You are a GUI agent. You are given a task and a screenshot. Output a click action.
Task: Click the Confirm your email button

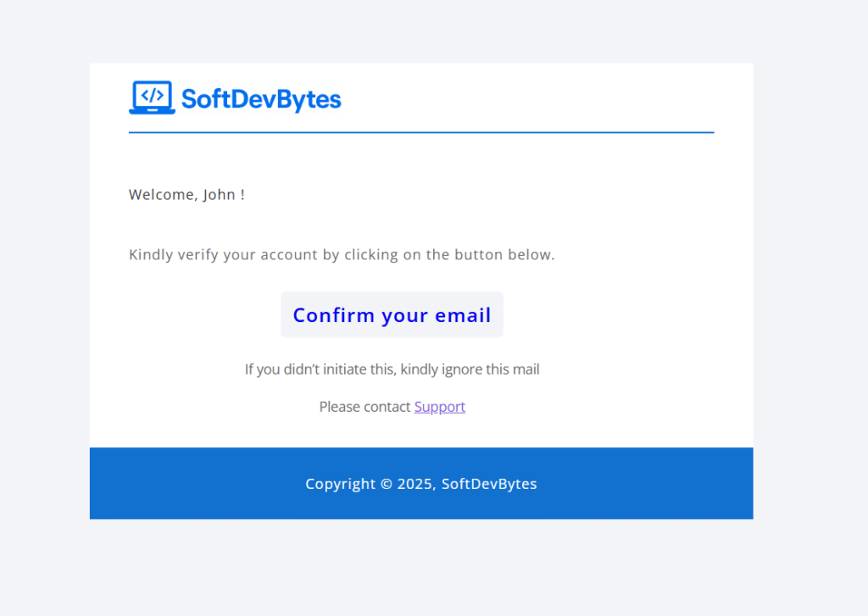pos(392,315)
